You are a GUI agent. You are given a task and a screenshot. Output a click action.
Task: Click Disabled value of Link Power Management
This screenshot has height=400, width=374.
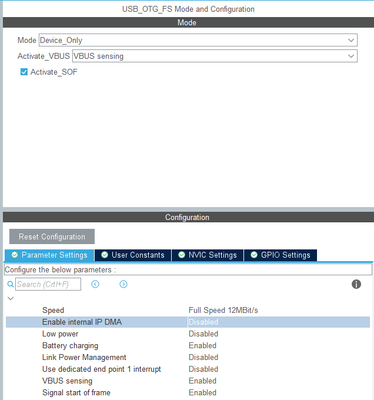203,357
